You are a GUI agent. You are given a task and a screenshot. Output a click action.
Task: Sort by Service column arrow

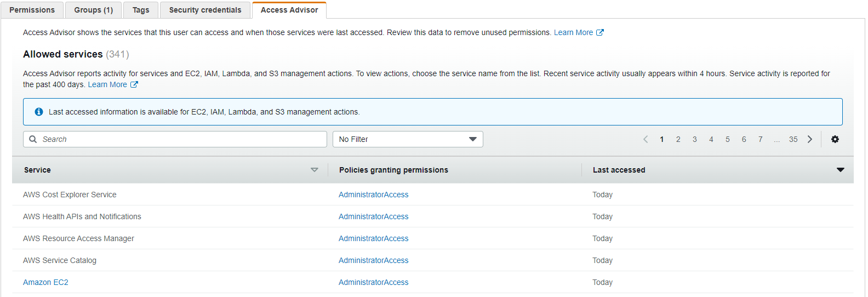pos(315,170)
